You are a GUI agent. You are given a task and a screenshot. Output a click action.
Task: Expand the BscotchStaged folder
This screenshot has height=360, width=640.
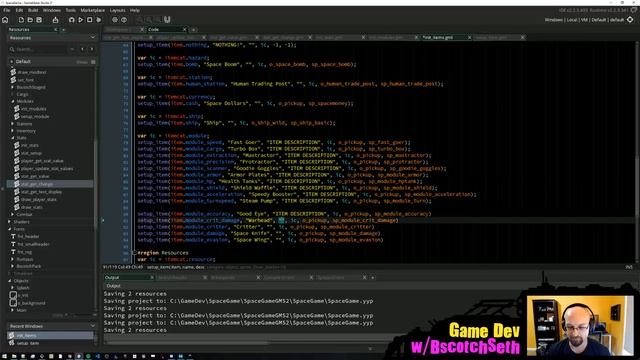point(13,87)
